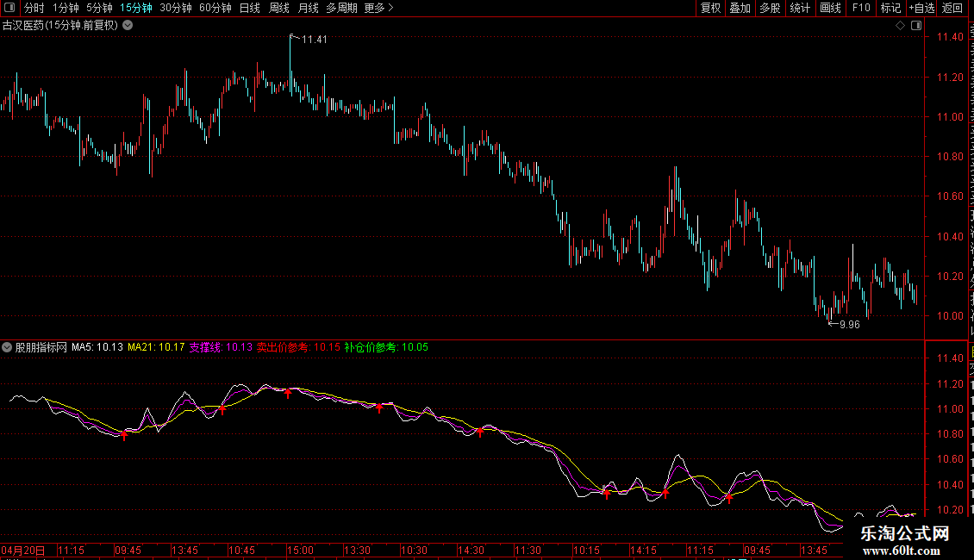
Task: Open indicator dropdown beside 股朋指标网
Action: 7,348
